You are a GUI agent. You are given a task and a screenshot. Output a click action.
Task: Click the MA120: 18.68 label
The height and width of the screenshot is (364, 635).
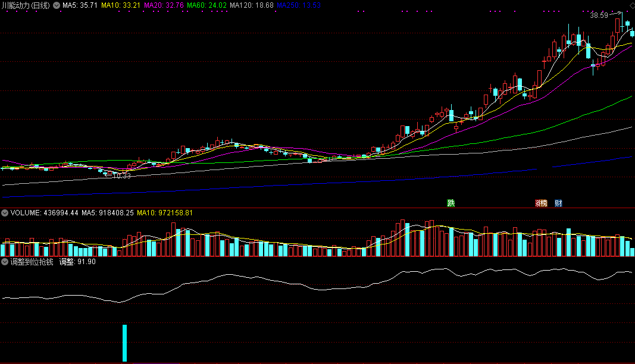252,6
